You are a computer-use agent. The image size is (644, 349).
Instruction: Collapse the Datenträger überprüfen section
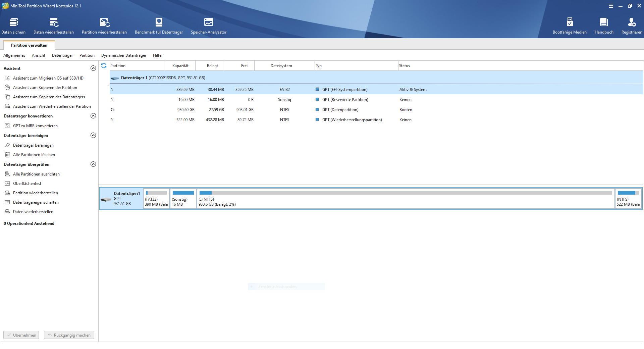pos(93,164)
